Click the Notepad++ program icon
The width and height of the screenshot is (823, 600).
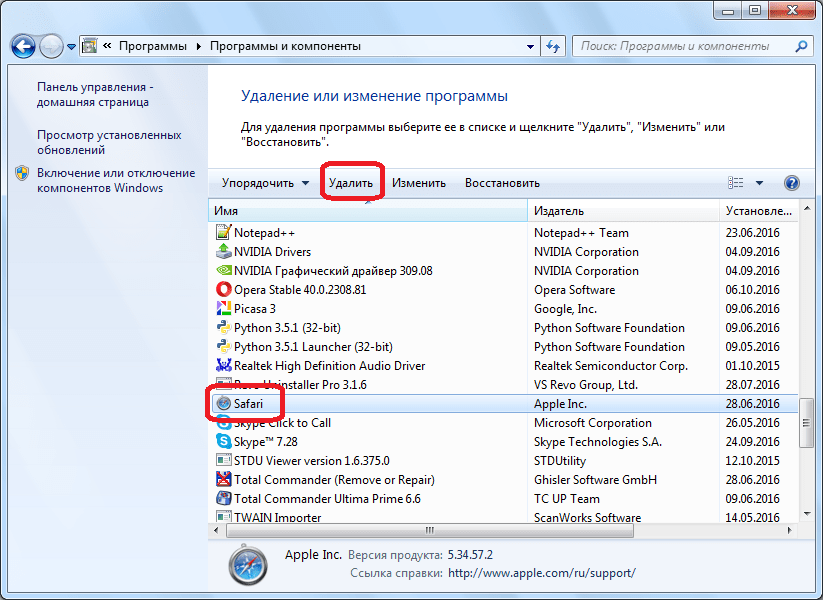click(x=223, y=233)
